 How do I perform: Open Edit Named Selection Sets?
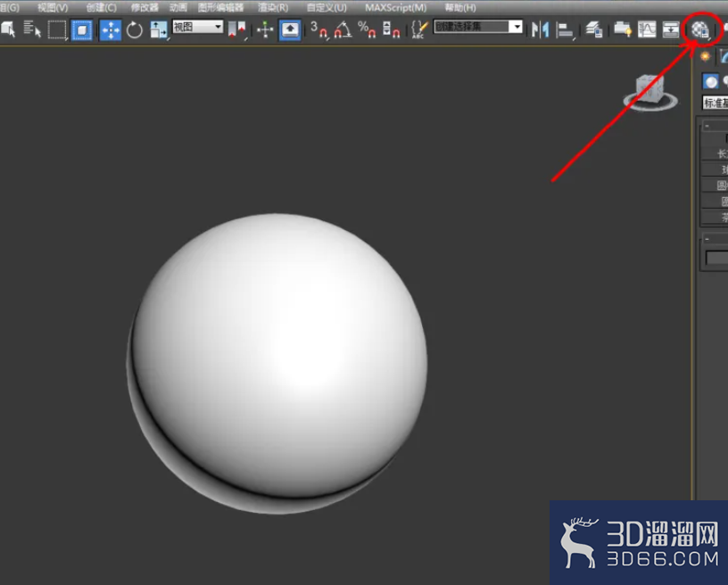tap(418, 29)
